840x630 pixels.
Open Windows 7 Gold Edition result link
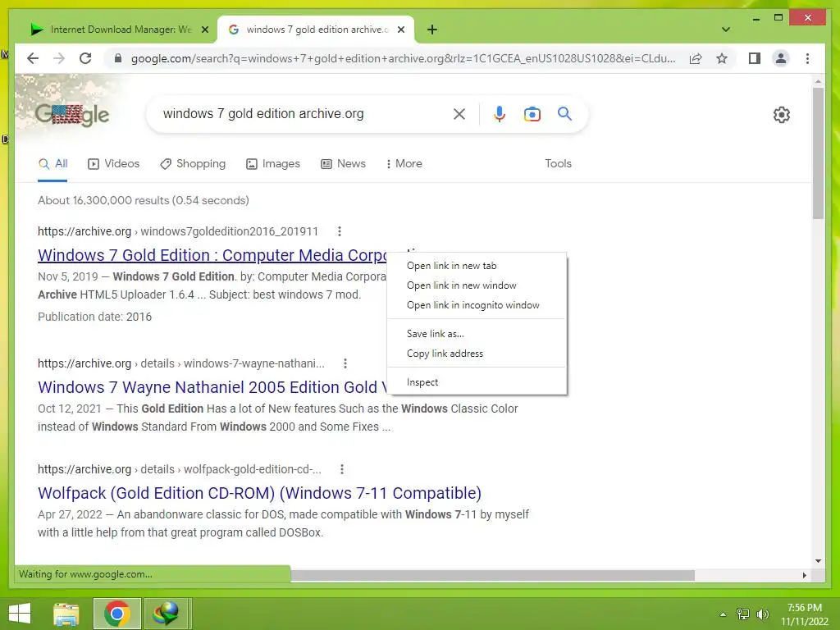[212, 255]
